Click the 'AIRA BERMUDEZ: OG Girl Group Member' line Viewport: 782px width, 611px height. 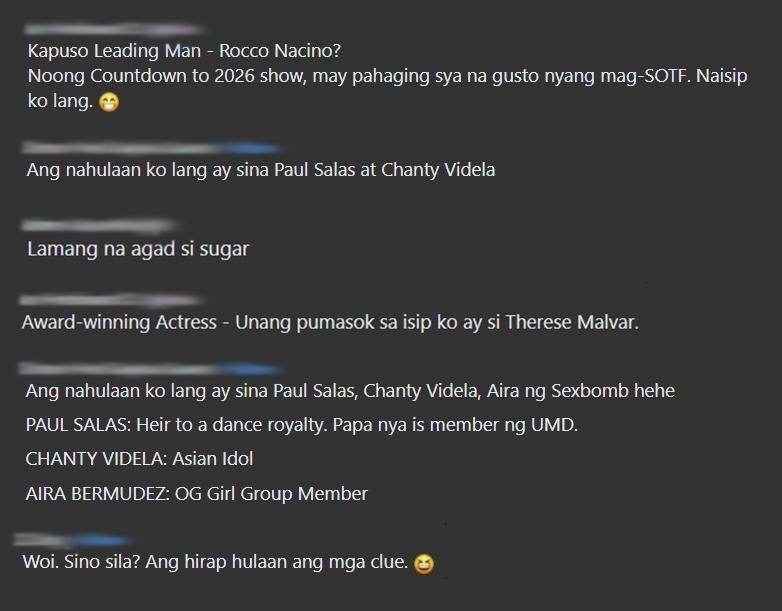click(x=196, y=494)
